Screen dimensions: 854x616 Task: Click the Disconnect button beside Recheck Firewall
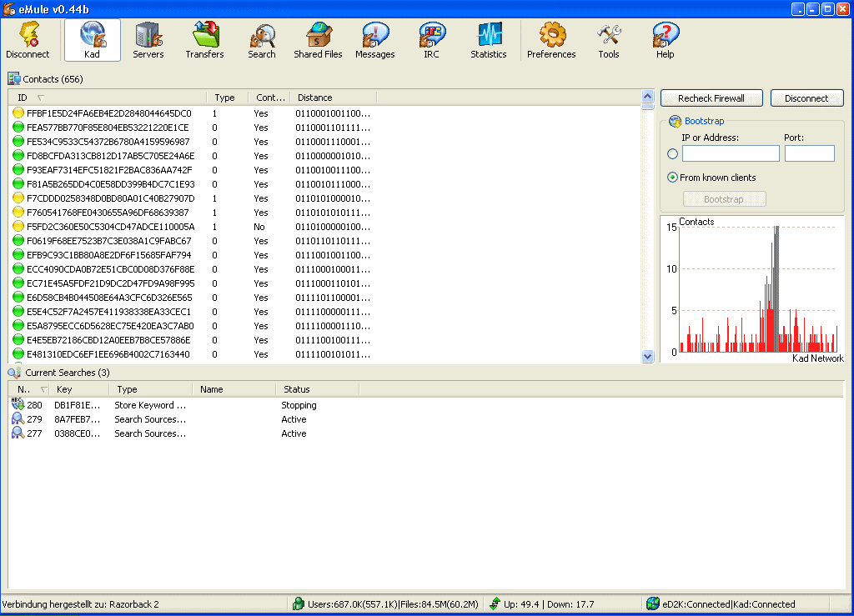[x=806, y=98]
